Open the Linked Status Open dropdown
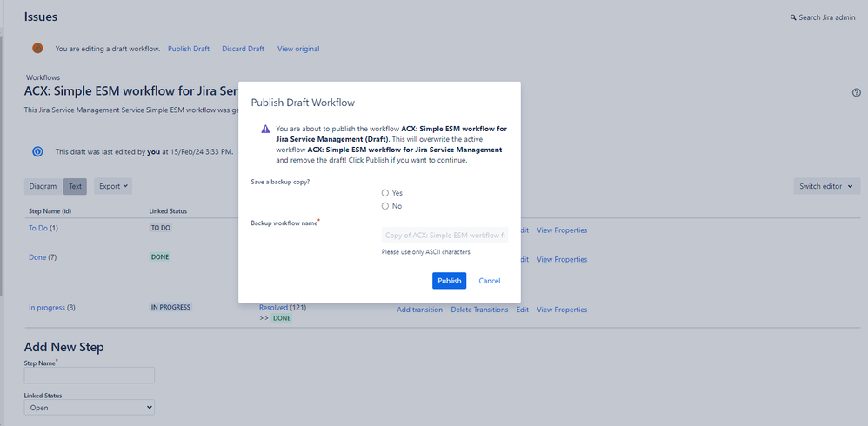Image resolution: width=868 pixels, height=426 pixels. click(89, 408)
